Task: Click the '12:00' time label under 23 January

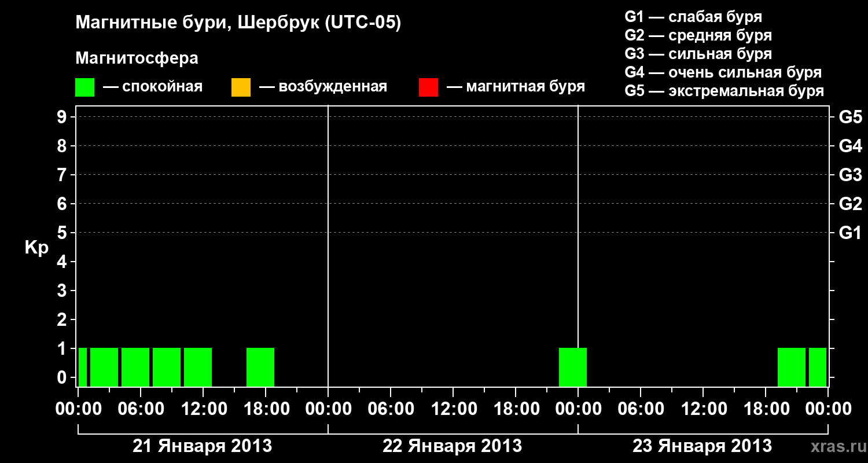Action: [703, 409]
